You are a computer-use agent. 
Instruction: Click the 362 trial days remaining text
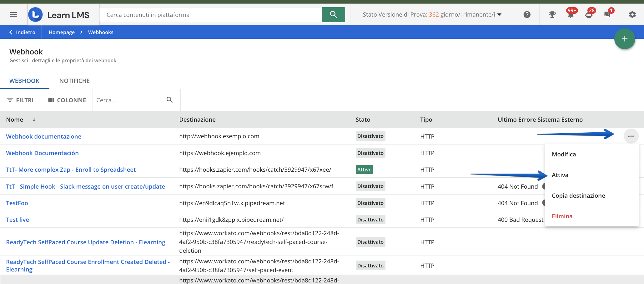[x=434, y=15]
